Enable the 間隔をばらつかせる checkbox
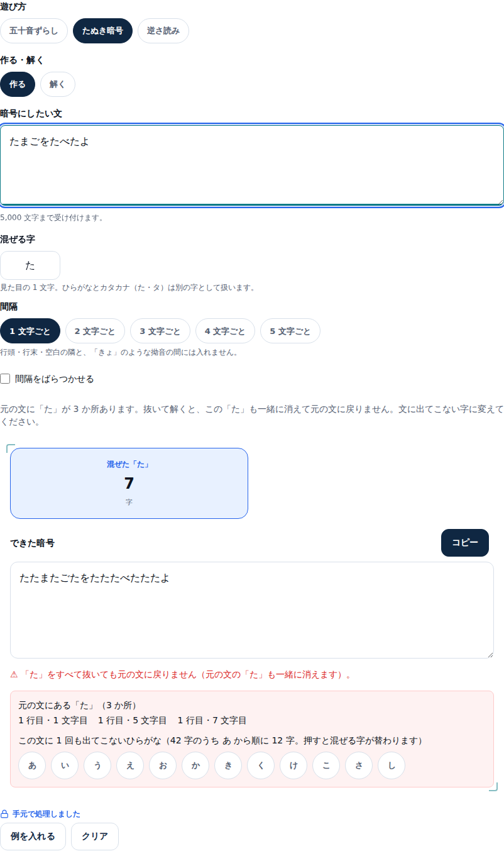 [x=5, y=379]
